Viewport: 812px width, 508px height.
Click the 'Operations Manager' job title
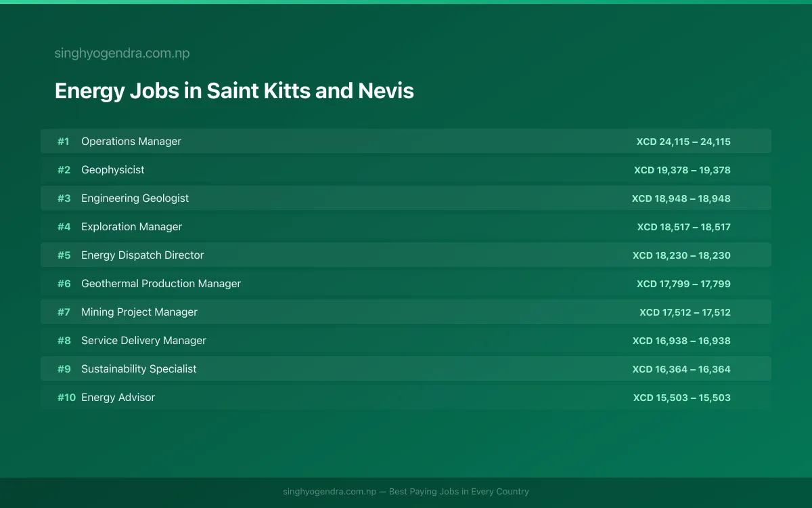(131, 142)
